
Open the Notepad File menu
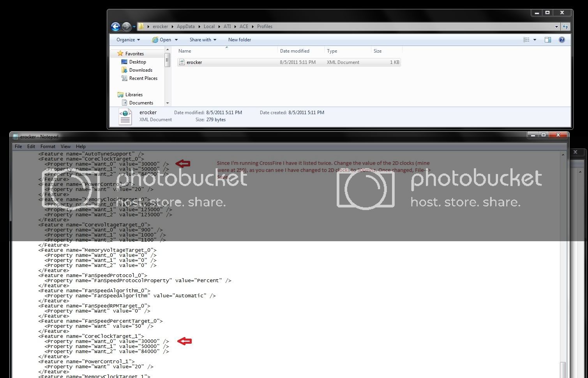click(18, 147)
